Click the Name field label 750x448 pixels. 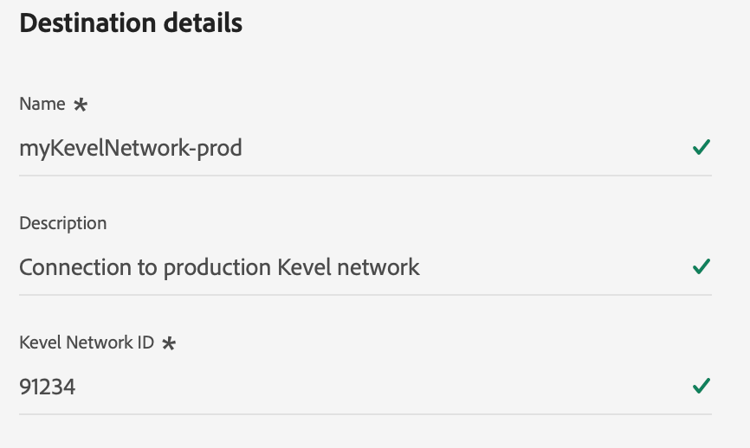[42, 104]
